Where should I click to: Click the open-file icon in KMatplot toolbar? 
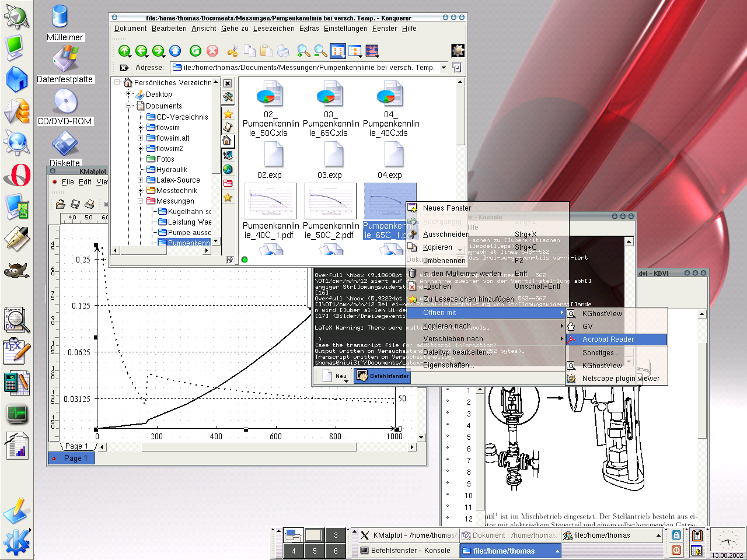tap(60, 204)
